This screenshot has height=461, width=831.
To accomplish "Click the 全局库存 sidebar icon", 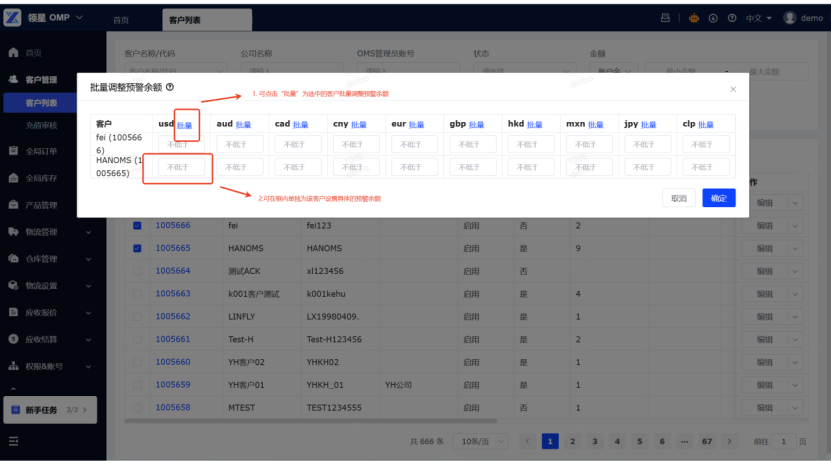I will tap(13, 178).
